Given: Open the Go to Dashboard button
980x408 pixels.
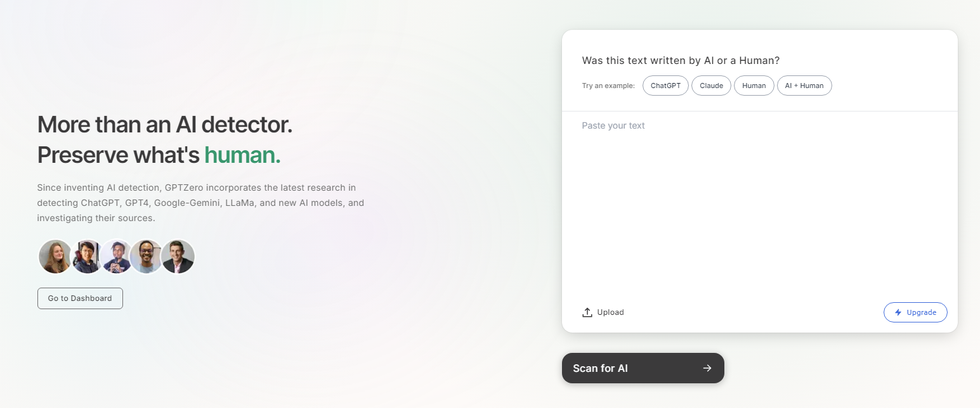Looking at the screenshot, I should pos(80,298).
